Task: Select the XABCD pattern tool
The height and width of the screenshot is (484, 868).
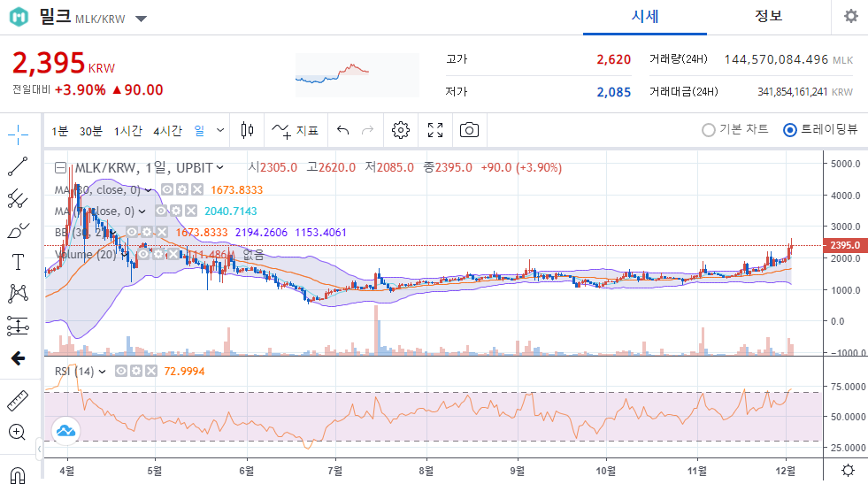Action: coord(18,294)
